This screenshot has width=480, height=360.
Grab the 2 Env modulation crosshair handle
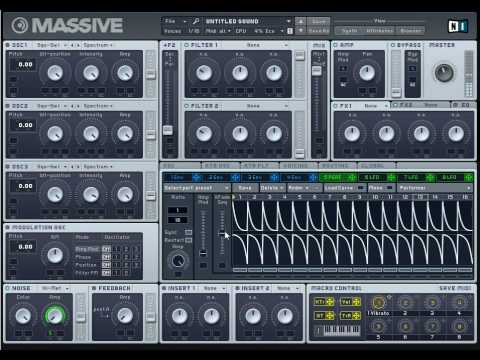235,177
